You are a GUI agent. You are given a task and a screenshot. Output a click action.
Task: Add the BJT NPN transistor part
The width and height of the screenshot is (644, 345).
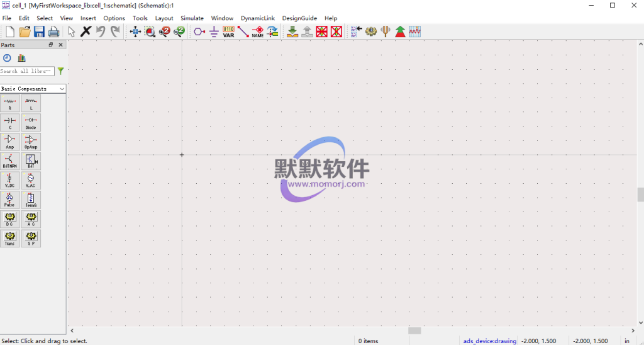(10, 161)
